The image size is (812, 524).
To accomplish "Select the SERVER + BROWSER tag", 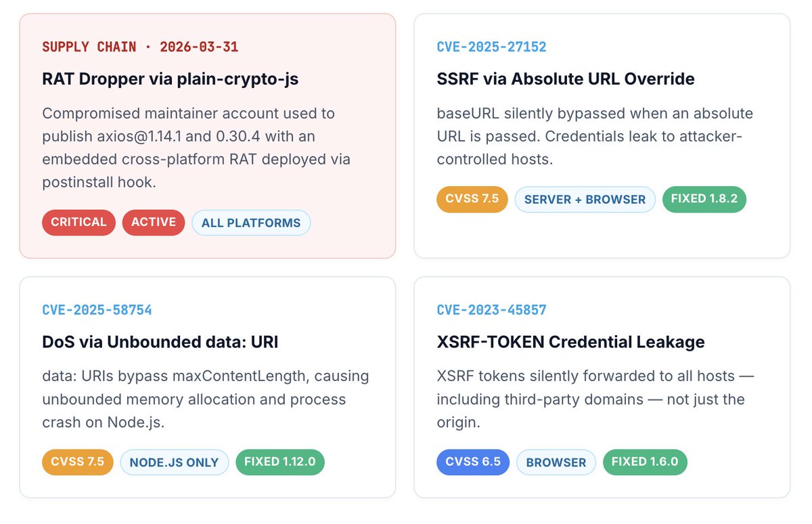I will tap(585, 200).
